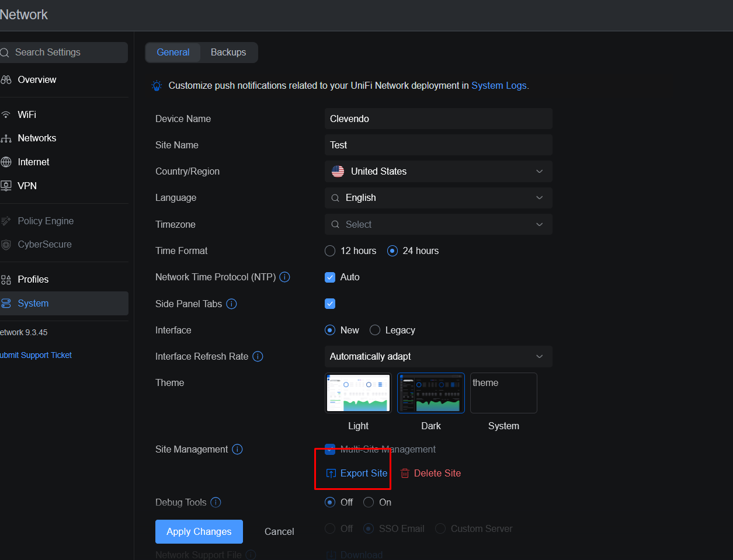733x560 pixels.
Task: Click the Overview binoculars icon
Action: tap(6, 79)
